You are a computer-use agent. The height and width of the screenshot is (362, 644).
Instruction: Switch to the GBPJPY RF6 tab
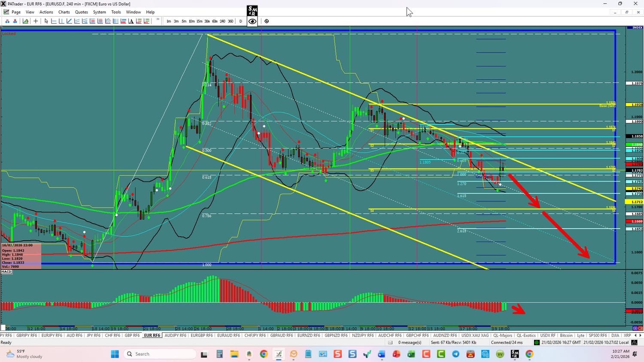[27, 335]
